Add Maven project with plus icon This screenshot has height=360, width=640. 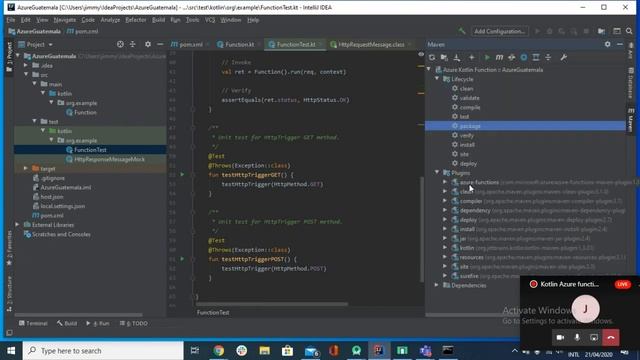click(x=471, y=58)
